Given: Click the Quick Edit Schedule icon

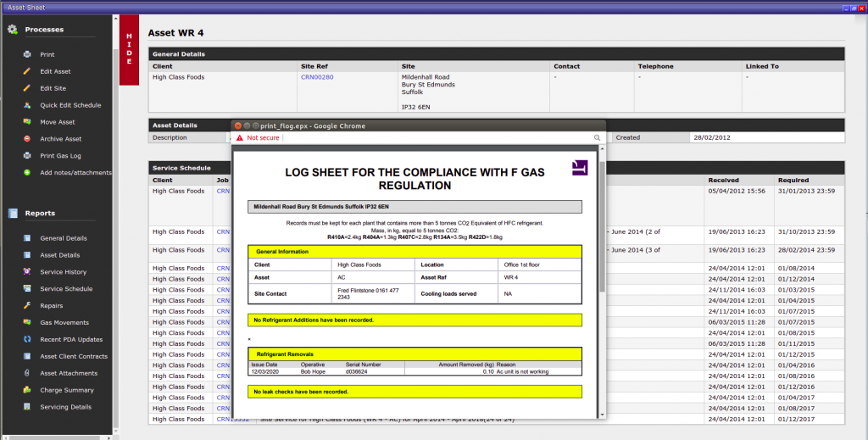Looking at the screenshot, I should click(x=27, y=105).
